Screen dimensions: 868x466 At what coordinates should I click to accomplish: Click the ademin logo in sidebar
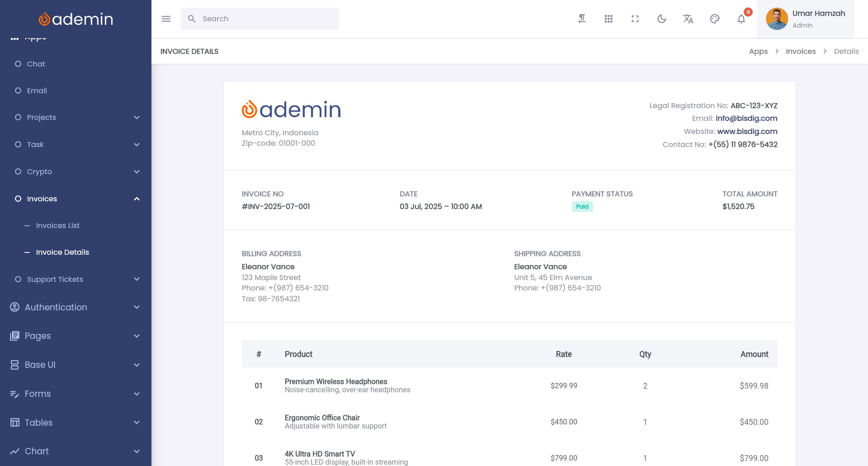(x=76, y=19)
